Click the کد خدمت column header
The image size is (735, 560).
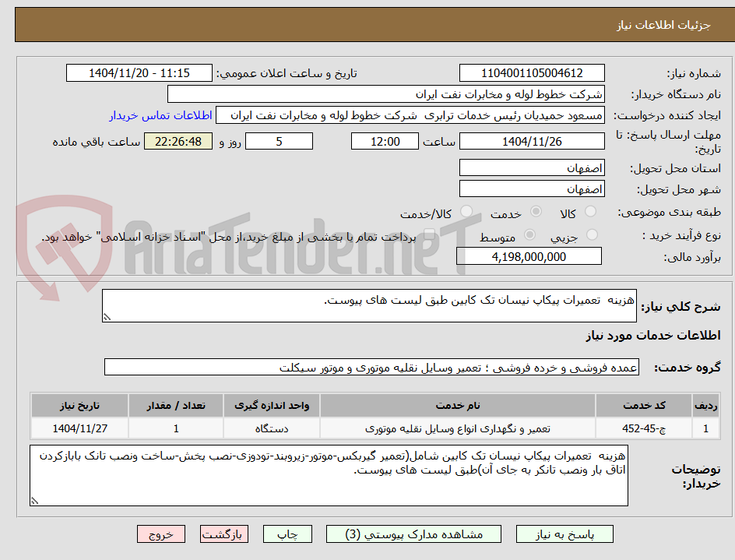(x=644, y=405)
